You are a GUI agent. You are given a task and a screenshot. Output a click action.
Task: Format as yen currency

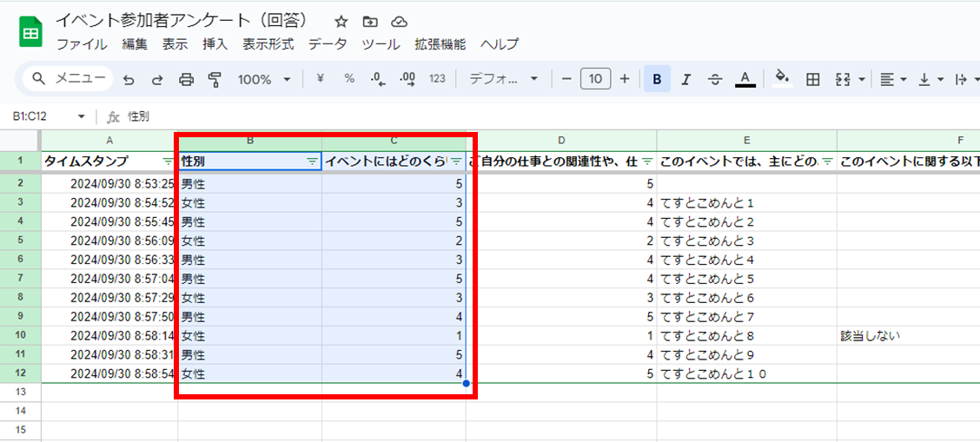pyautogui.click(x=320, y=79)
